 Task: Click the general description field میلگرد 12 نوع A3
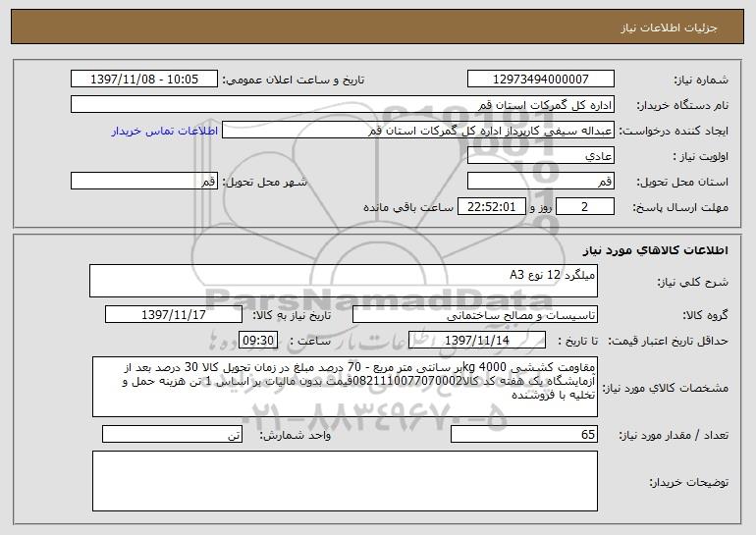[x=344, y=281]
